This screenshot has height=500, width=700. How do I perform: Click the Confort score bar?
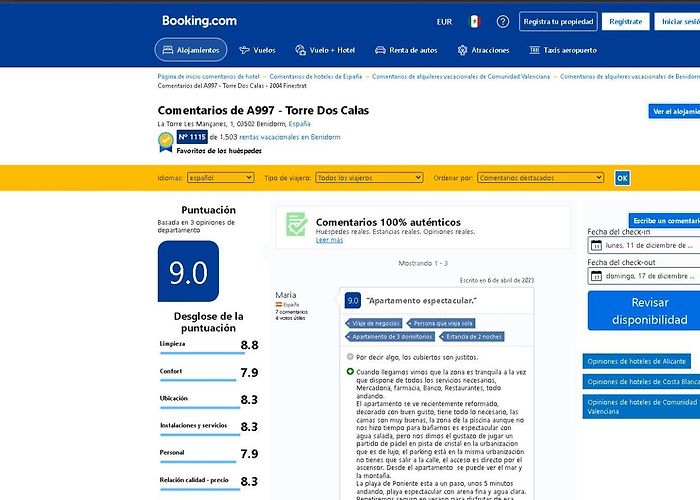point(198,380)
